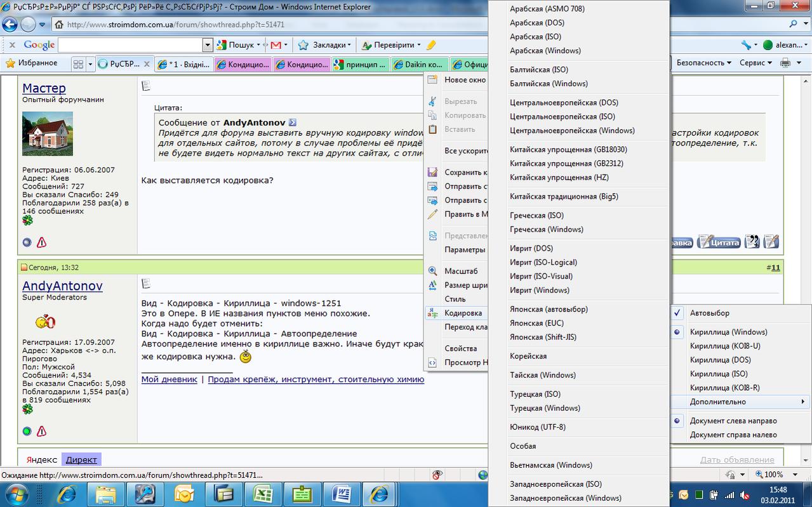Click the Gmail icon in Google toolbar
Viewport: 812px width, 507px height.
click(x=276, y=45)
